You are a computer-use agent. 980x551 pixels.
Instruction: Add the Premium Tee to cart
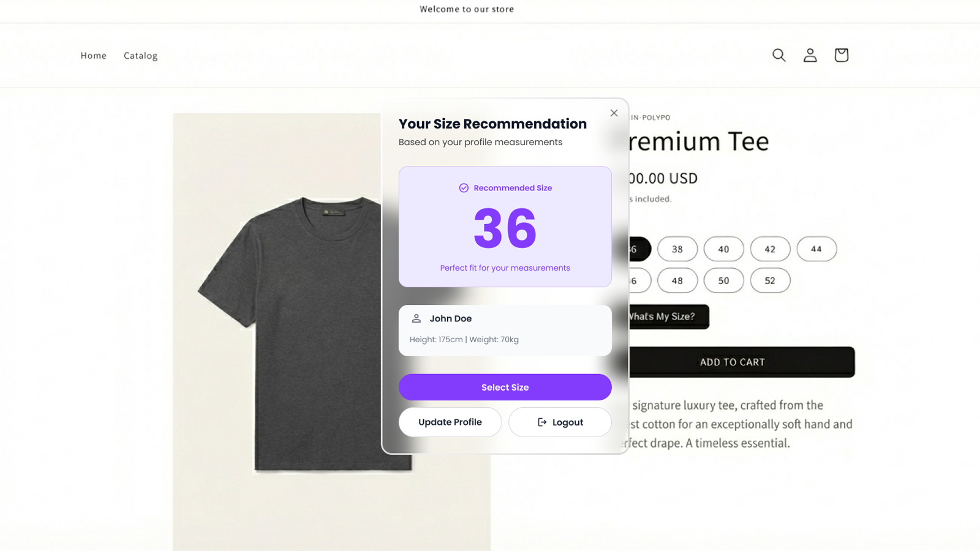point(732,362)
